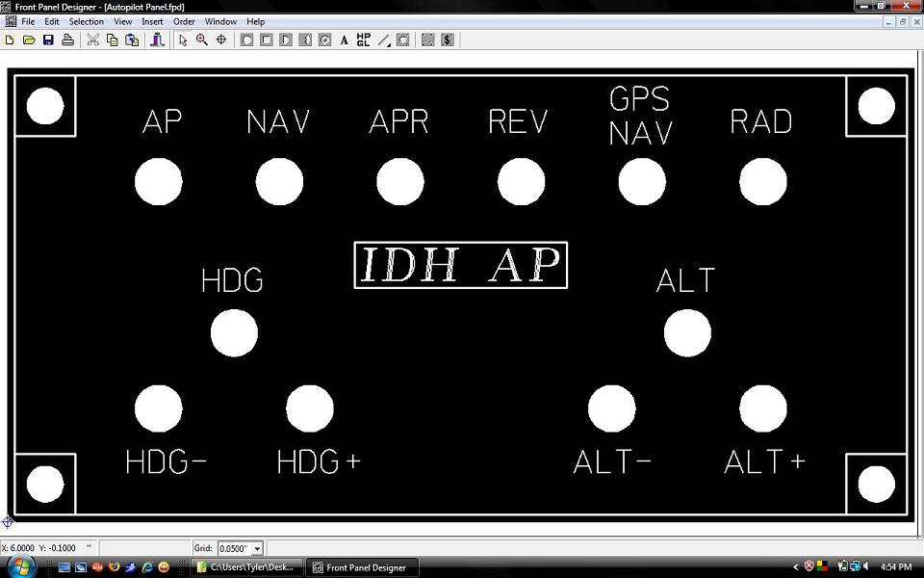This screenshot has height=578, width=924.
Task: Activate the zoom magnifier tool
Action: (x=202, y=40)
